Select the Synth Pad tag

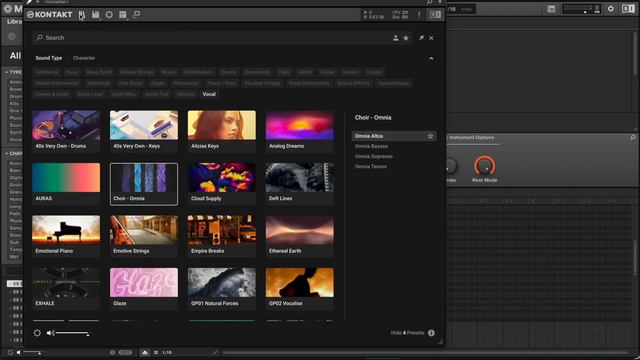(x=156, y=94)
